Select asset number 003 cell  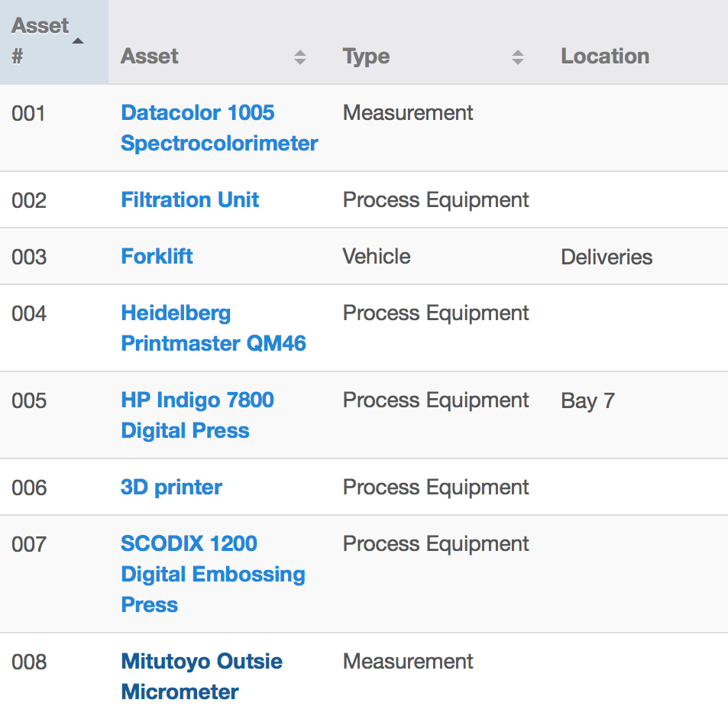click(x=29, y=258)
